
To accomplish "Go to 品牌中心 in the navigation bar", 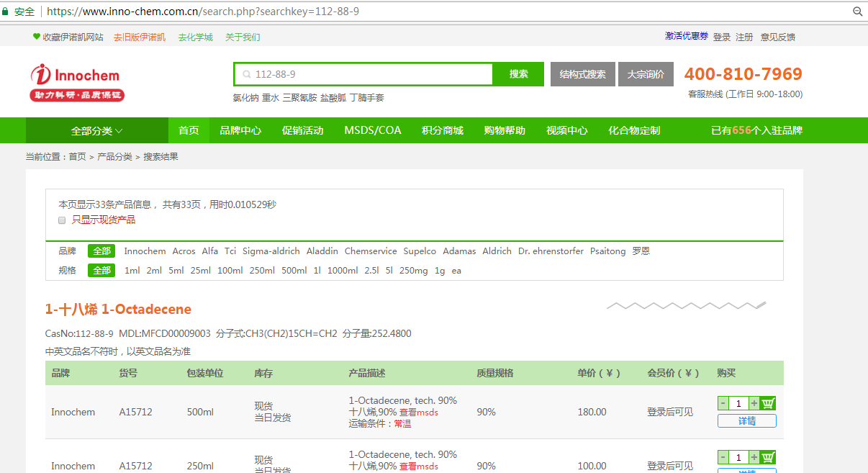I will tap(240, 131).
